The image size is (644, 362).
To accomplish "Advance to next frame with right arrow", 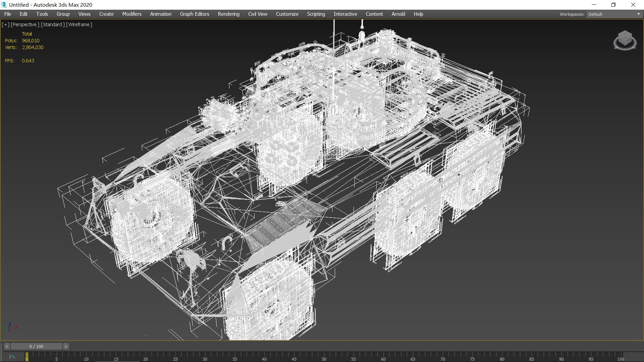I will coord(66,346).
